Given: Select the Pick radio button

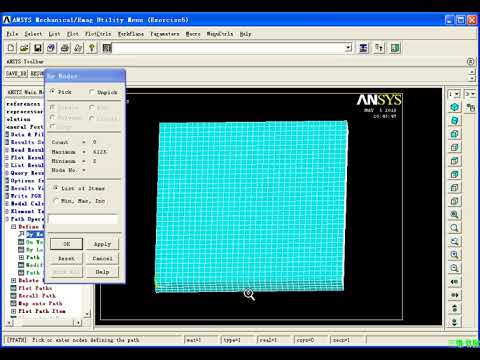Looking at the screenshot, I should (x=52, y=91).
